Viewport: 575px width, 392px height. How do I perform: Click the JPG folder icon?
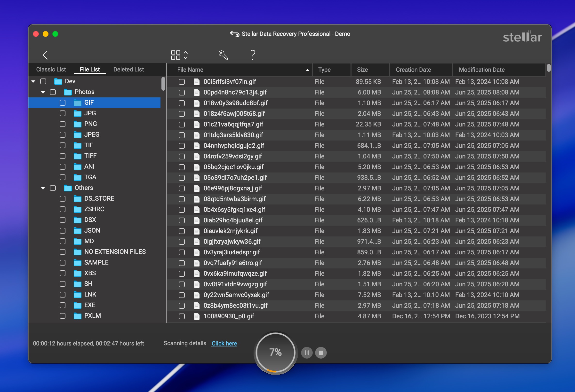click(x=77, y=114)
